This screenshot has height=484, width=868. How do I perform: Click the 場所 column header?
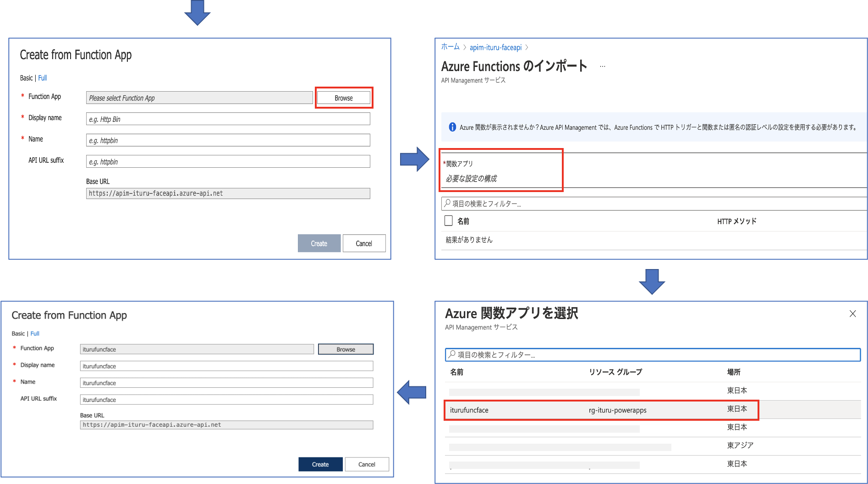734,372
